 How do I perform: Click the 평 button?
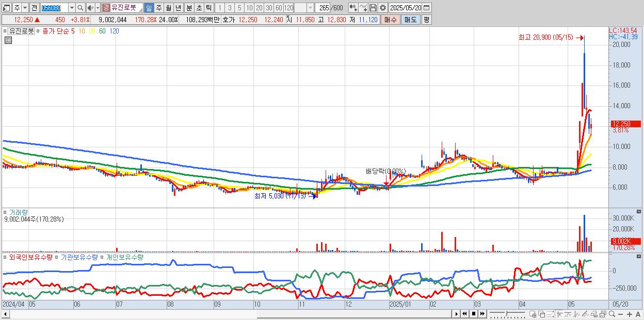(x=426, y=20)
